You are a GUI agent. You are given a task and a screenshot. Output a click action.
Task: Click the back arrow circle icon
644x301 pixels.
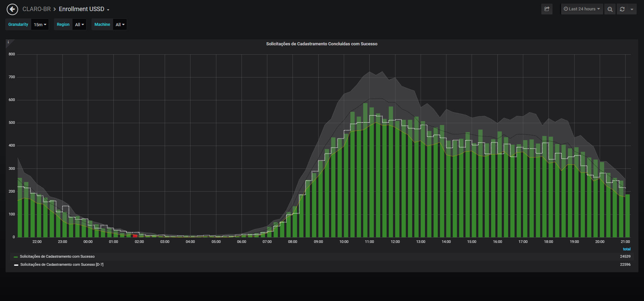12,9
